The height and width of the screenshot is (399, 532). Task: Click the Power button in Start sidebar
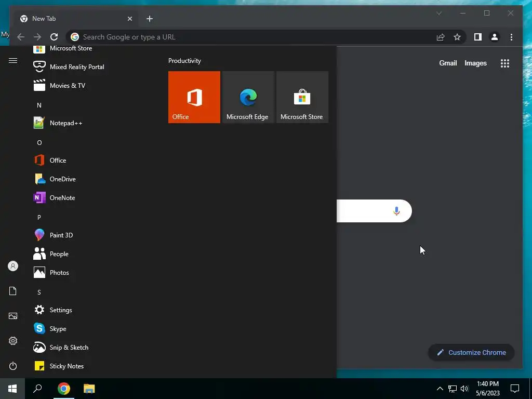pos(13,366)
